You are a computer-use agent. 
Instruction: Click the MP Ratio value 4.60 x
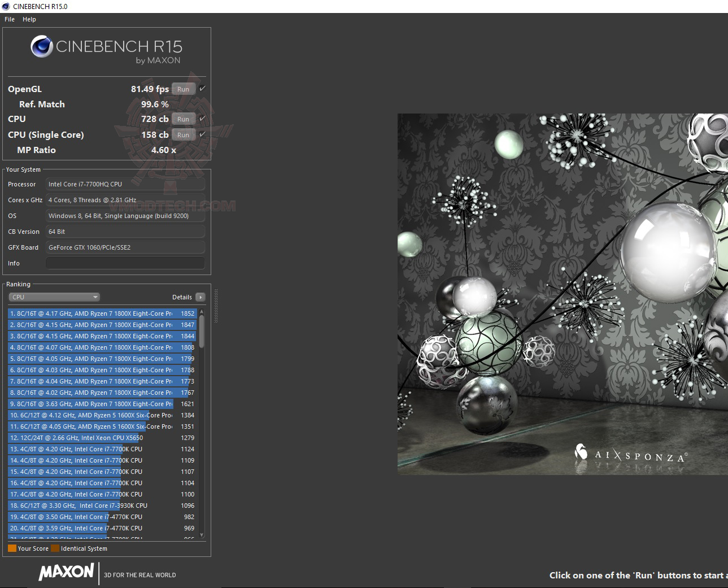[164, 150]
